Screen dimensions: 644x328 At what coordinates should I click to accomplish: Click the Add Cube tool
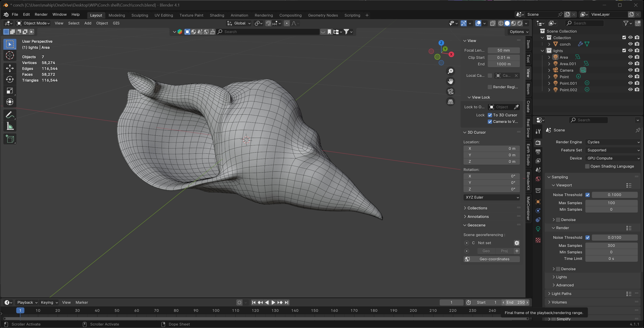[x=10, y=139]
